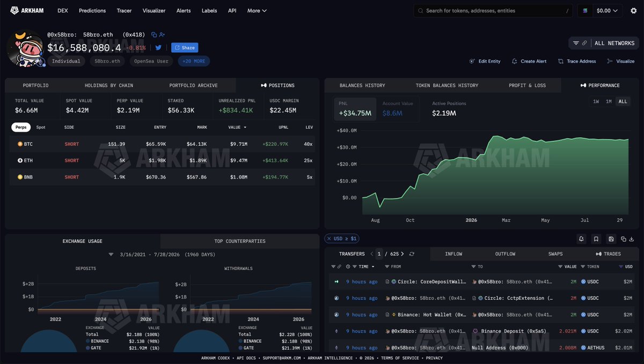This screenshot has width=644, height=364.
Task: Select the 1M time range
Action: pos(609,101)
